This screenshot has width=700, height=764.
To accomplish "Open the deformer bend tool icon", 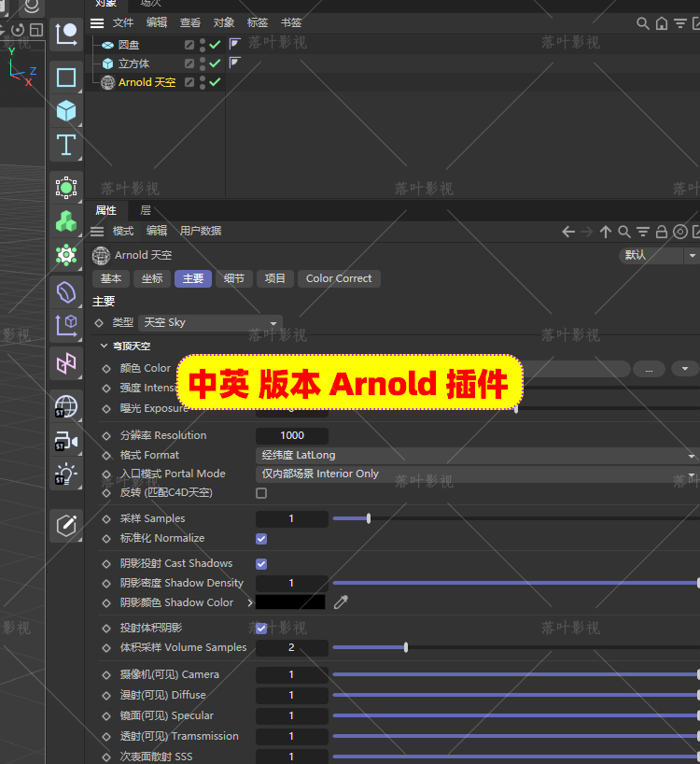I will (66, 293).
